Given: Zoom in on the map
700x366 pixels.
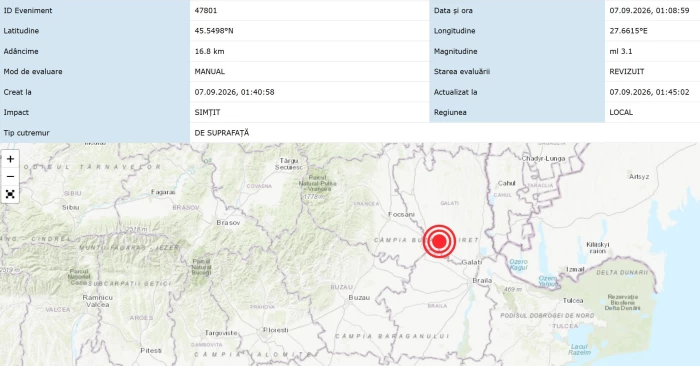Looking at the screenshot, I should (10, 159).
